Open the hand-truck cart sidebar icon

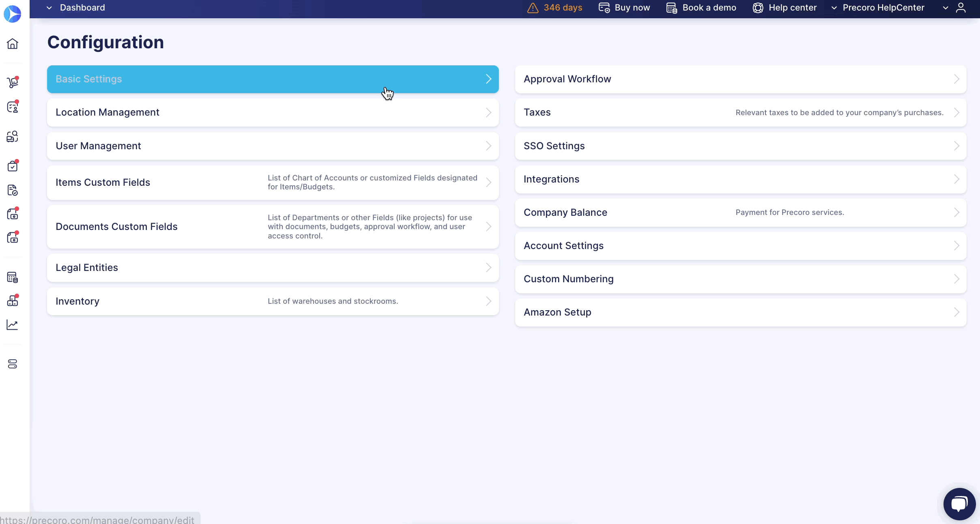13,82
